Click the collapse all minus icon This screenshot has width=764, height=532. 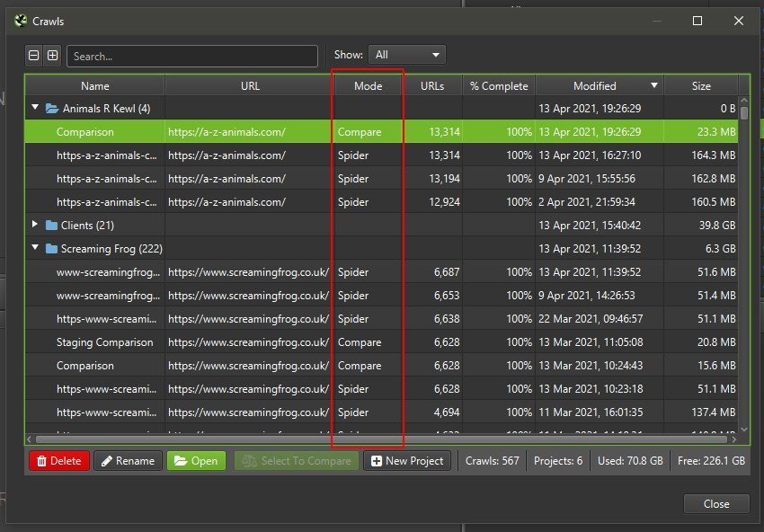coord(34,56)
